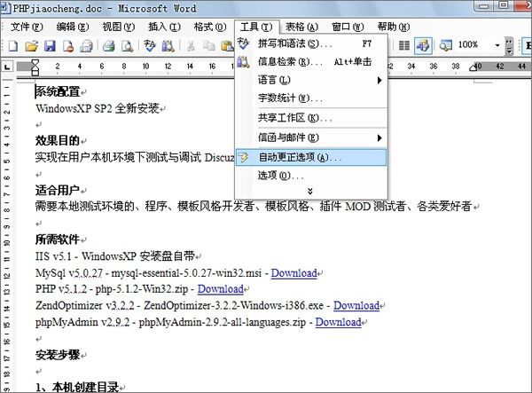Click the Copy toolbar icon
Viewport: 532px width, 393px height.
[x=209, y=45]
